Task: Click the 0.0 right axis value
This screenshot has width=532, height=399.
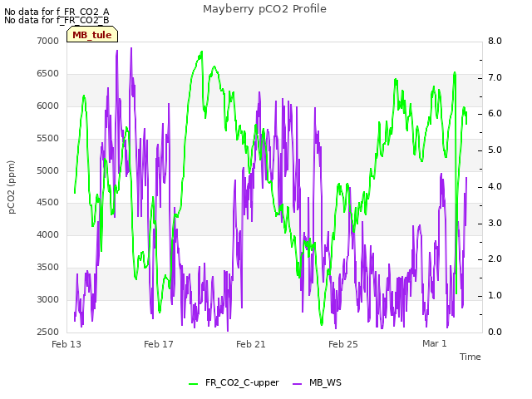Action: tap(495, 332)
